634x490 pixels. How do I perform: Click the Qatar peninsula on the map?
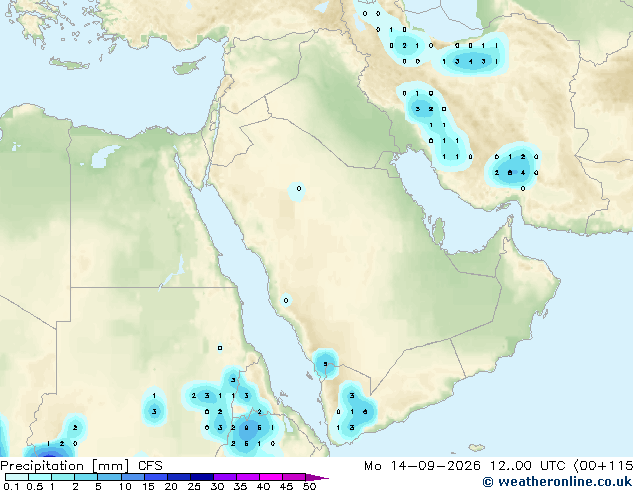[438, 232]
